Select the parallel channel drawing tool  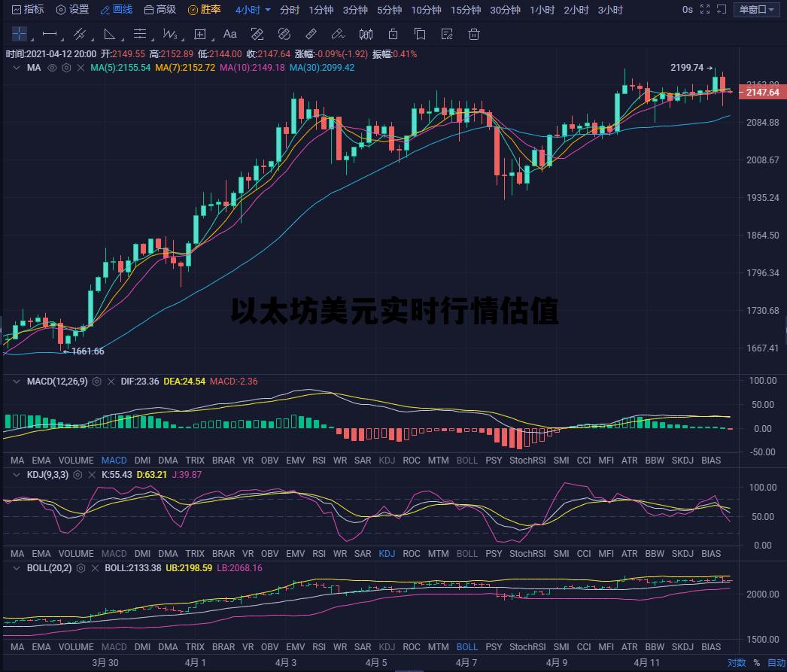click(x=79, y=34)
